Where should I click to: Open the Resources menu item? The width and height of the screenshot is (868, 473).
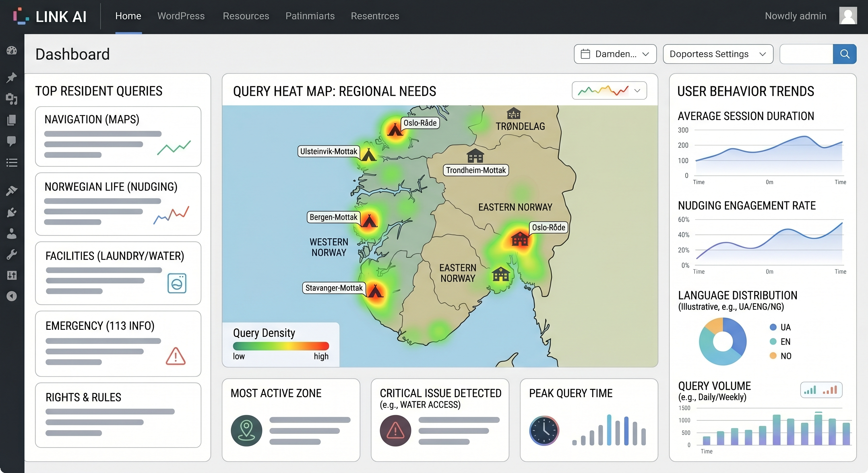pos(246,16)
